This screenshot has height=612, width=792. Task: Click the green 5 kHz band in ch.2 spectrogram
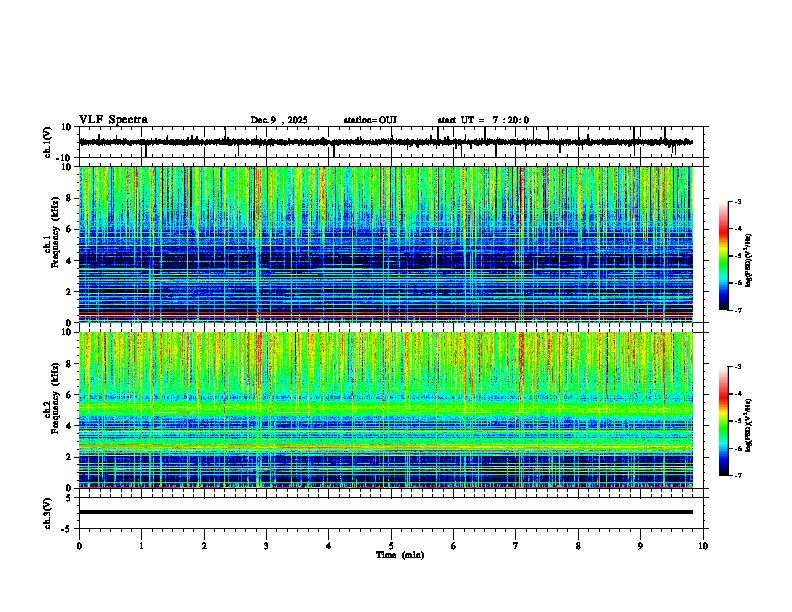click(386, 408)
